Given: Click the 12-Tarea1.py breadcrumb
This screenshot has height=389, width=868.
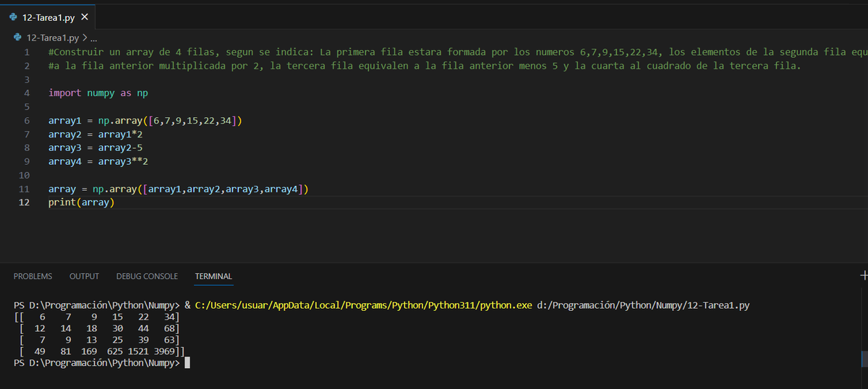Looking at the screenshot, I should [x=53, y=38].
